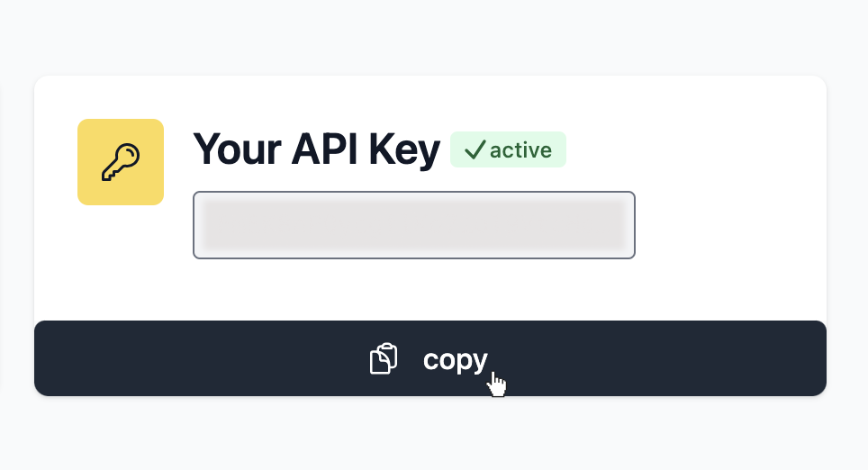Select the key symbol beside the heading

121,162
